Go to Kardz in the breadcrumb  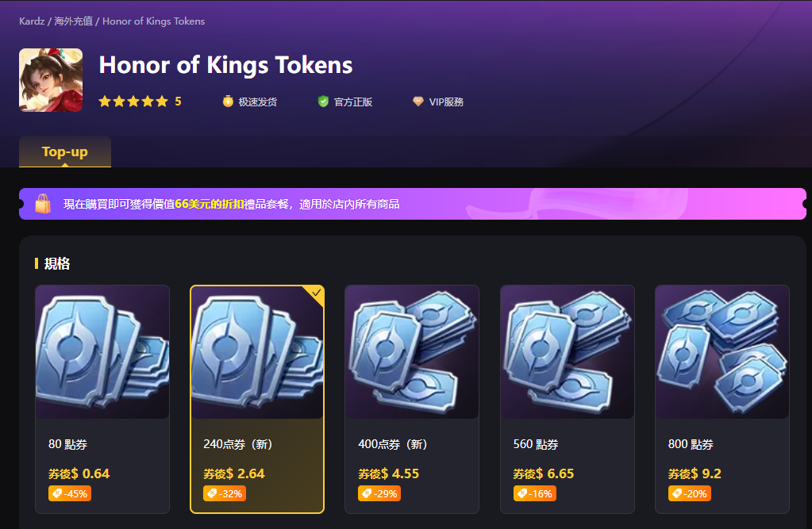click(32, 21)
